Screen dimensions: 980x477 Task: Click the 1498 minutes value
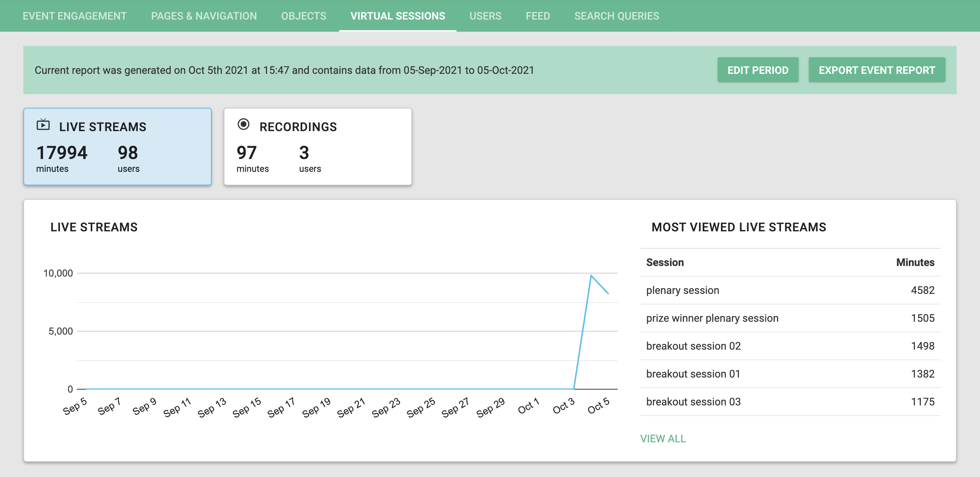(922, 346)
